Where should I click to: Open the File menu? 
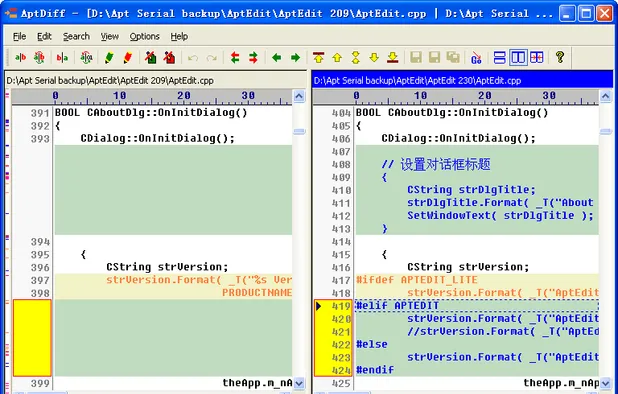[19, 37]
